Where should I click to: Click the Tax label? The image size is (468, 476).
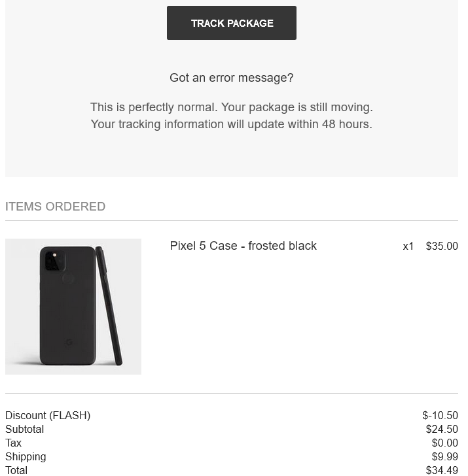(13, 443)
